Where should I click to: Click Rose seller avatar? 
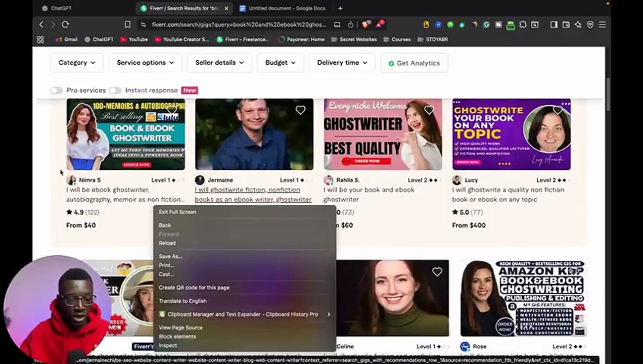tap(465, 346)
